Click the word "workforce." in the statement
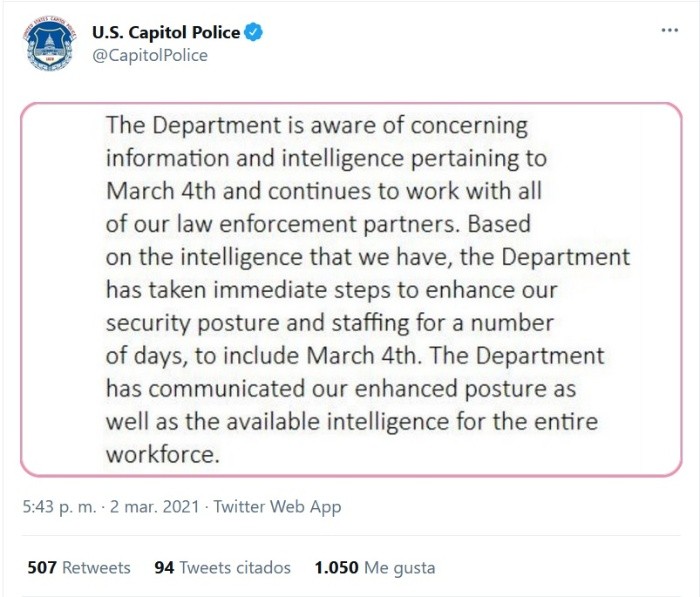The width and height of the screenshot is (700, 597). (x=161, y=453)
